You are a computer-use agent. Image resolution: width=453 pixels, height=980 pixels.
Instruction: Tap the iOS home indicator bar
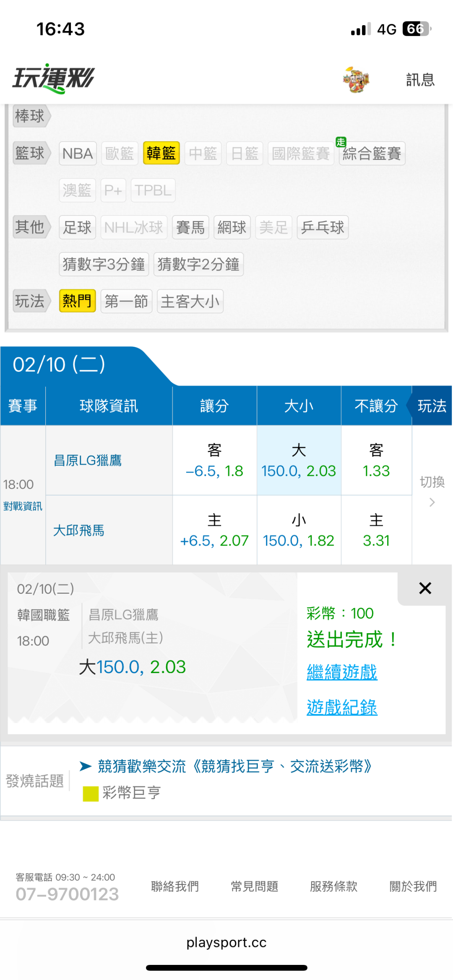(x=226, y=968)
